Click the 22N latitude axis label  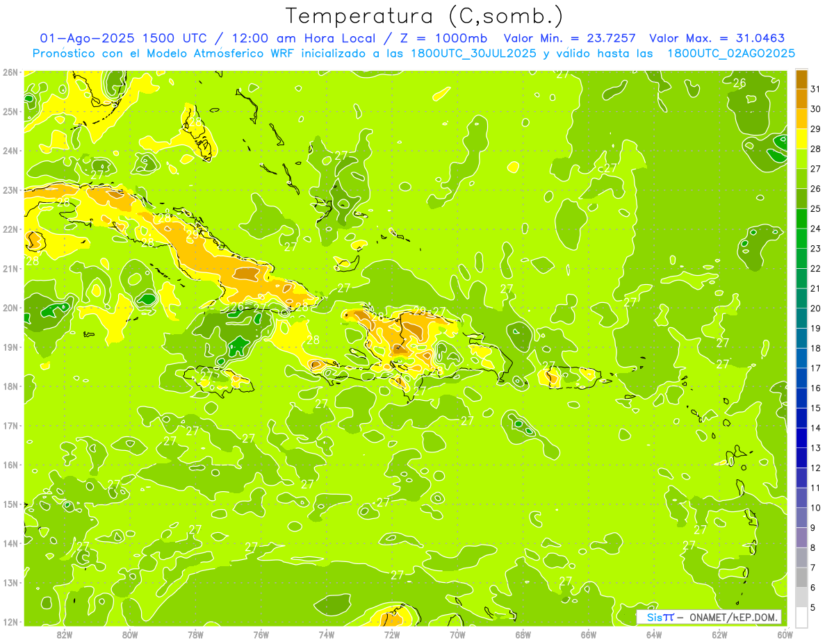point(10,229)
